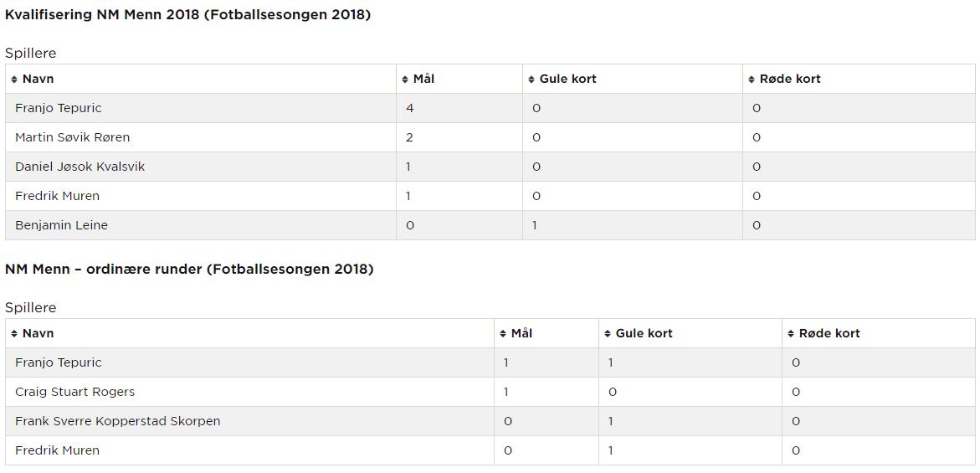This screenshot has width=980, height=473.
Task: Click the NM Menn – ordinære runder heading
Action: click(189, 270)
